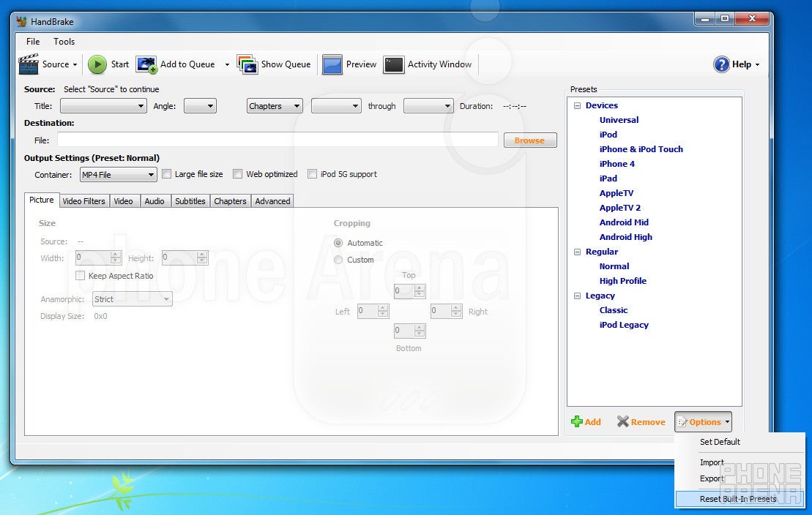Select the Picture tab

[x=42, y=200]
